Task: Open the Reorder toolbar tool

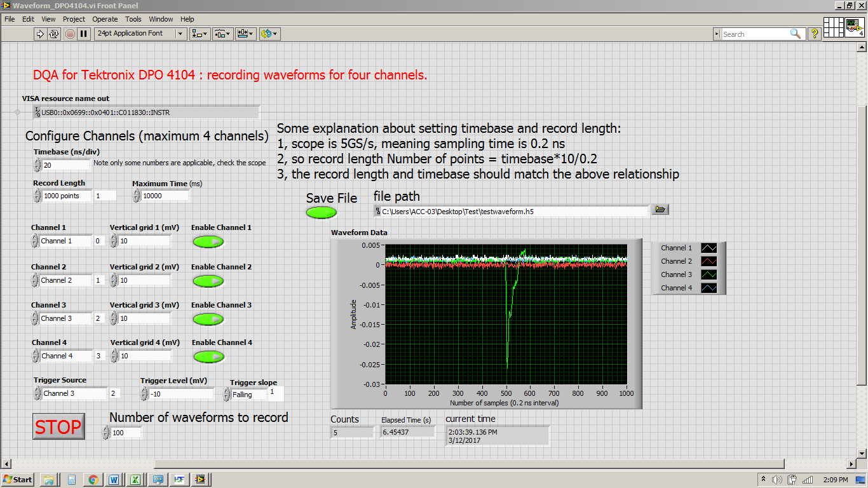Action: (269, 34)
